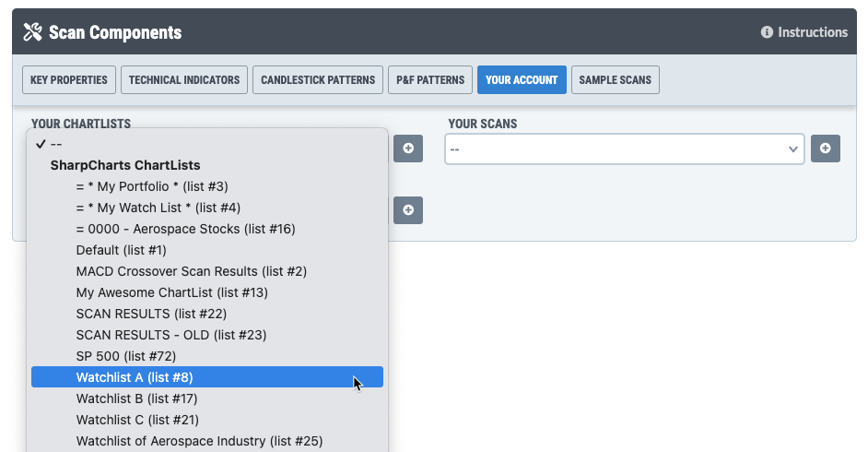Click the plus button beside Your Scans

tap(825, 148)
